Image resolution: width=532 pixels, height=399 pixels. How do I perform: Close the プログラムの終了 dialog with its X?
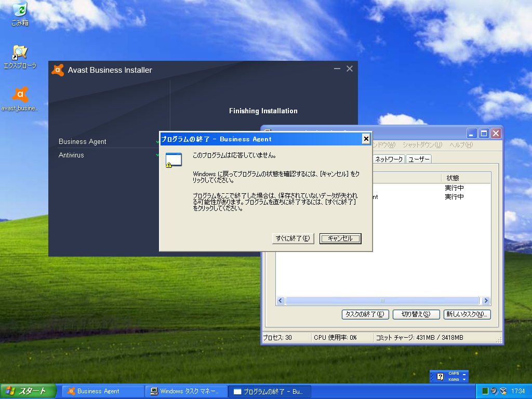click(366, 139)
